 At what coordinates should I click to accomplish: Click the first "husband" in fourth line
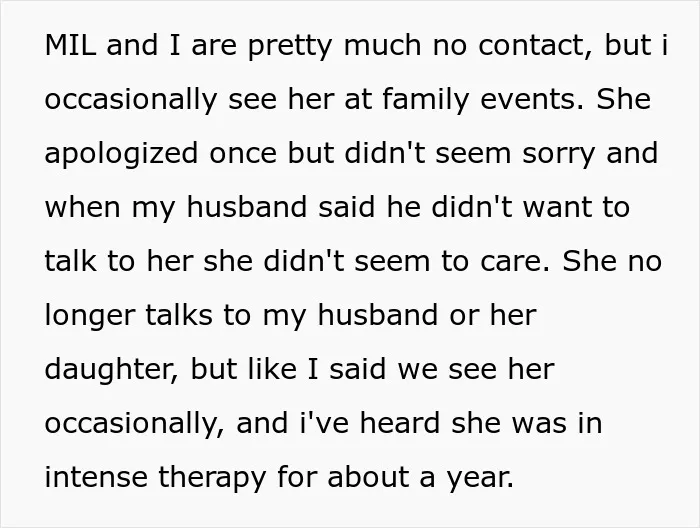(x=247, y=207)
